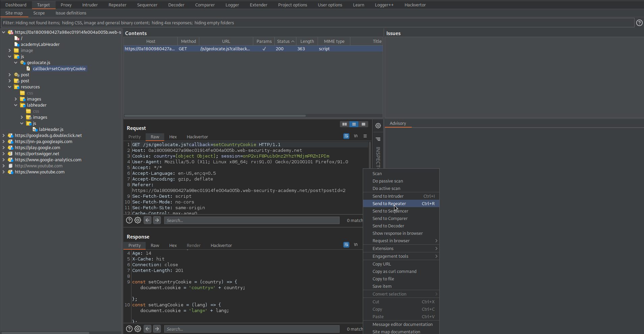Go to next match in Response search

(157, 329)
